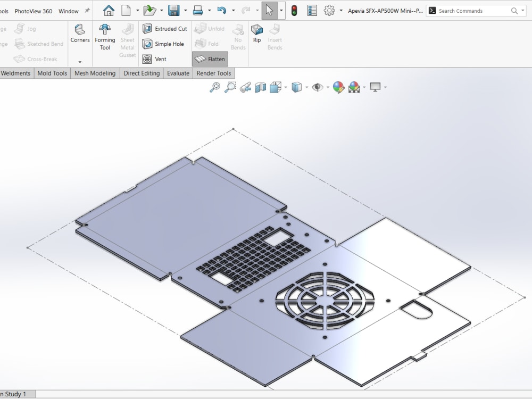532x399 pixels.
Task: Expand the New document dropdown arrow
Action: point(138,11)
